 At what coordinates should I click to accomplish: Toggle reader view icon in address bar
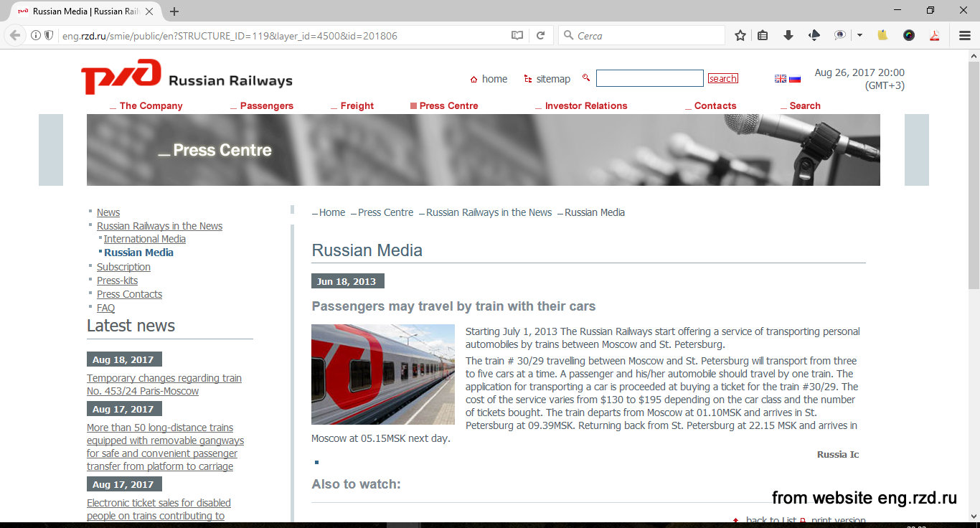pyautogui.click(x=517, y=35)
